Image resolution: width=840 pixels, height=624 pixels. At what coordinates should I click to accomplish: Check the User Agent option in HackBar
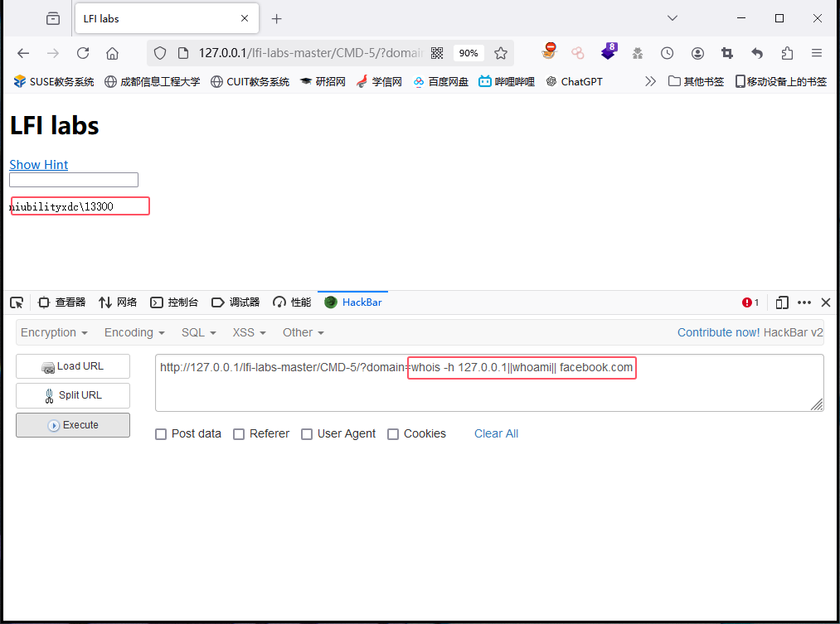(x=307, y=433)
